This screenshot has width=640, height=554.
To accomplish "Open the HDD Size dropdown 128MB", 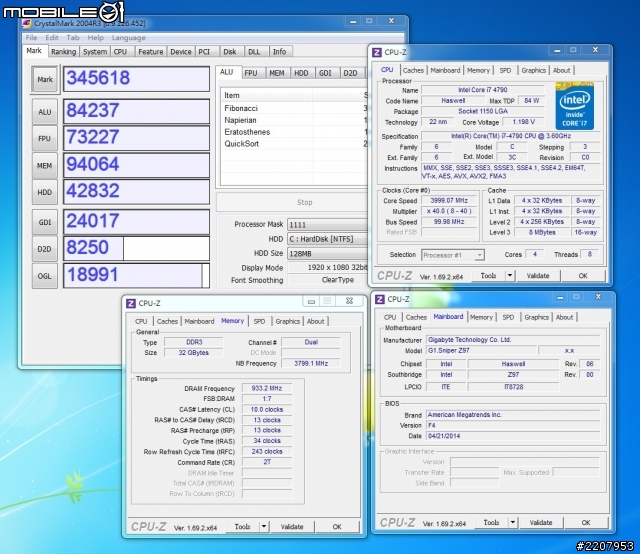I will click(328, 254).
